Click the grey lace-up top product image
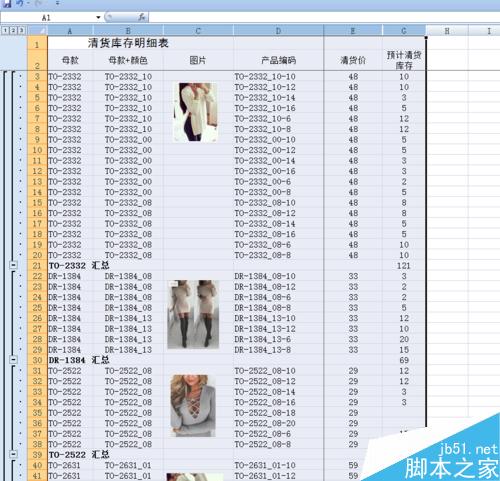500x481 pixels. pyautogui.click(x=193, y=405)
